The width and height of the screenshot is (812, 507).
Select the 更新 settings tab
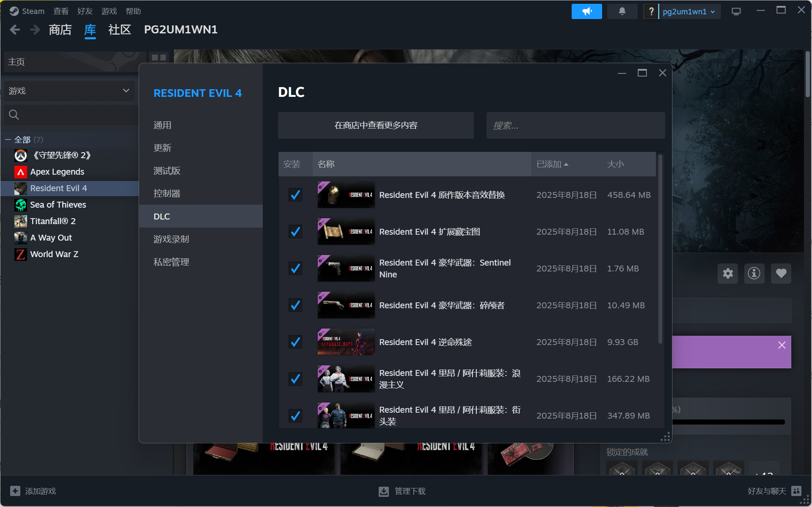tap(201, 148)
